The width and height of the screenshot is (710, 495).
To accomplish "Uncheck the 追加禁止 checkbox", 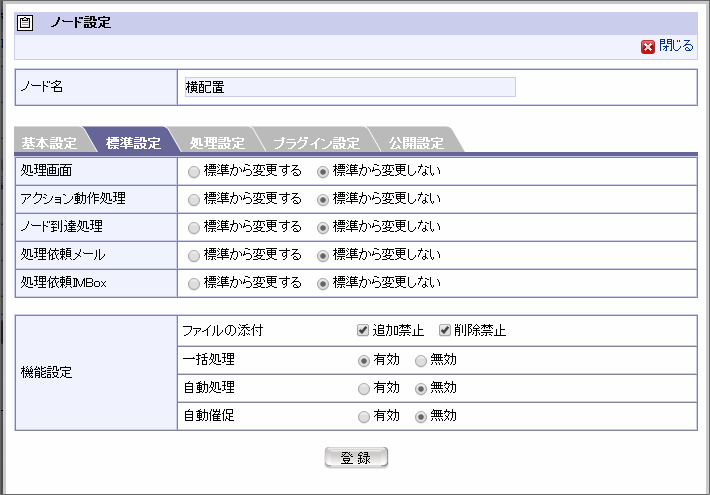I will coord(363,330).
